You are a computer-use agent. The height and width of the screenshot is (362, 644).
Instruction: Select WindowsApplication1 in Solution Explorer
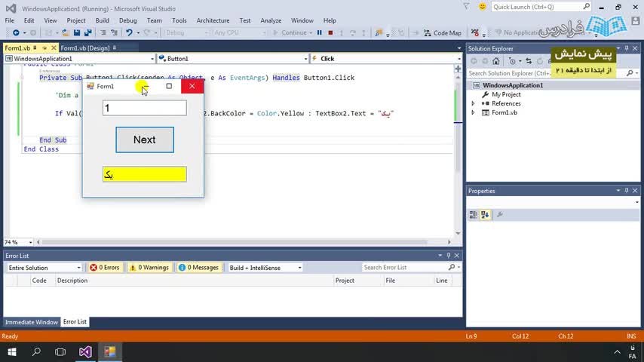tap(512, 85)
